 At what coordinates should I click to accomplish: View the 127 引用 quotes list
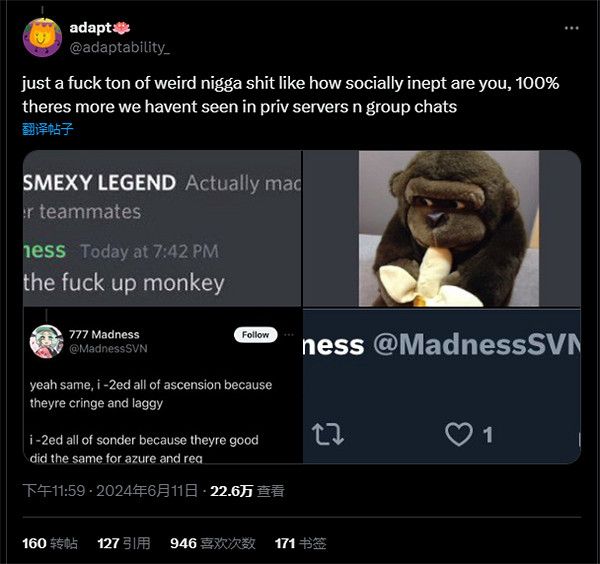point(124,543)
